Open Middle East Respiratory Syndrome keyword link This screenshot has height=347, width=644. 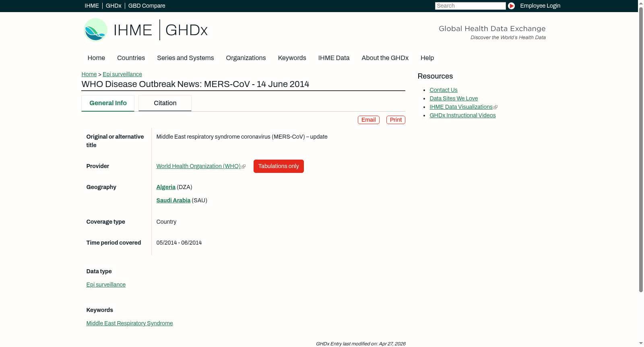click(x=130, y=323)
